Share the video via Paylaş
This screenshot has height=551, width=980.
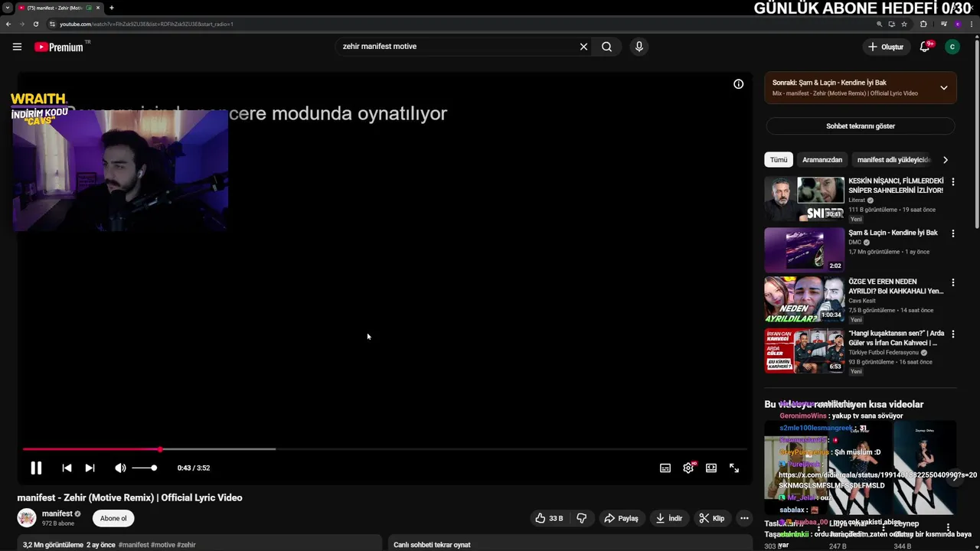pos(621,519)
